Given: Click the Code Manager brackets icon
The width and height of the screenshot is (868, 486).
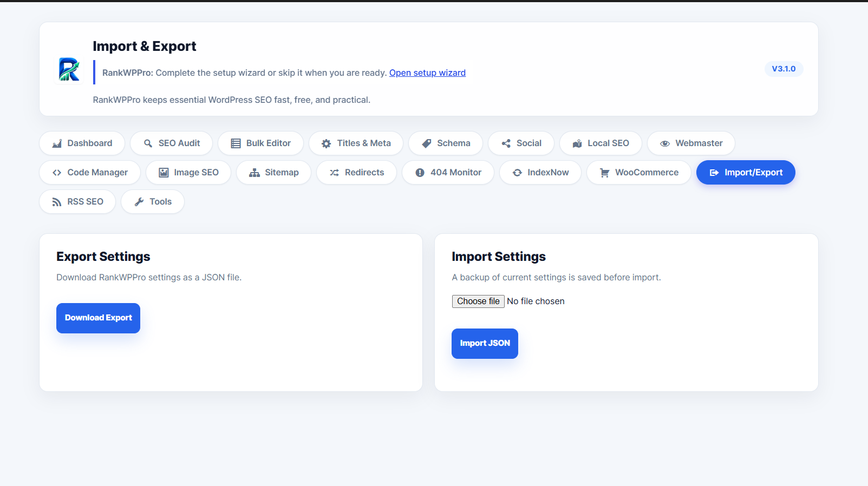Looking at the screenshot, I should pyautogui.click(x=57, y=173).
